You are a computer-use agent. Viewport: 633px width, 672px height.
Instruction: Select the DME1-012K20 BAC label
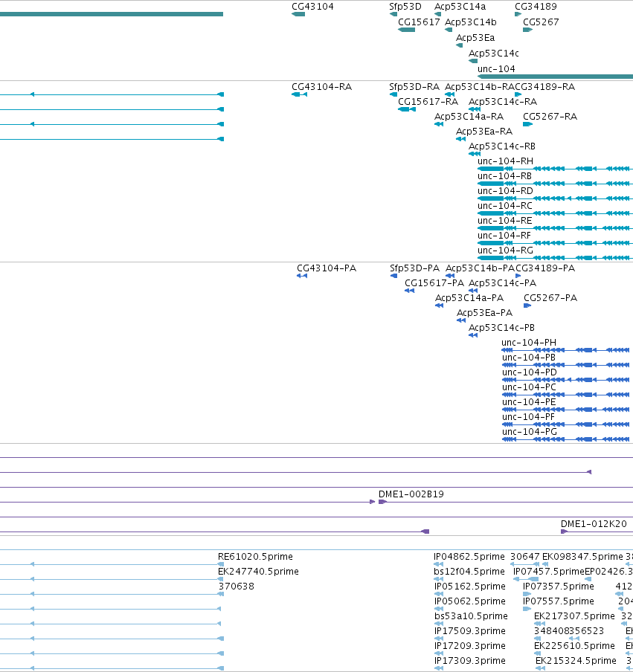click(594, 524)
